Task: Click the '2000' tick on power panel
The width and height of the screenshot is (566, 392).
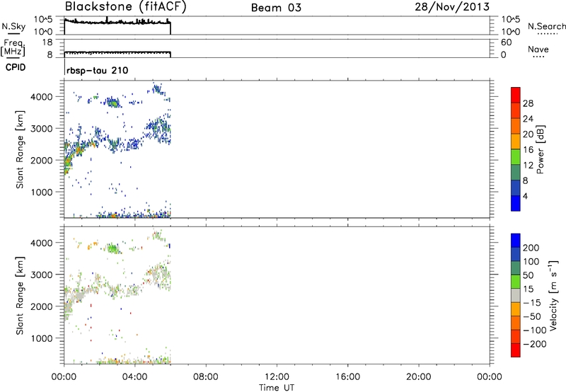Action: coord(41,160)
